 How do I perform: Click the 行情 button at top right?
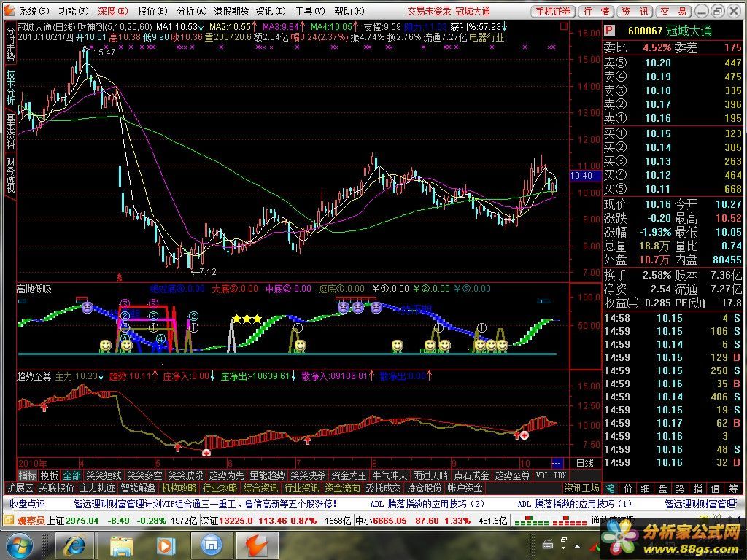[x=597, y=11]
